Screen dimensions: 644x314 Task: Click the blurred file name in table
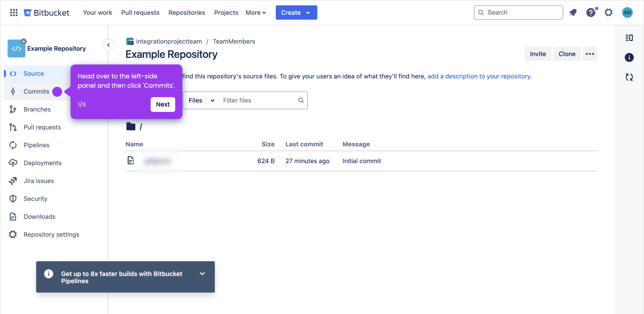tap(158, 161)
